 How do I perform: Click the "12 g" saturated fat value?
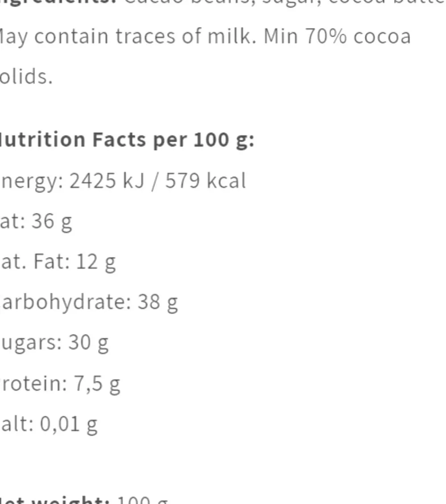coord(96,262)
